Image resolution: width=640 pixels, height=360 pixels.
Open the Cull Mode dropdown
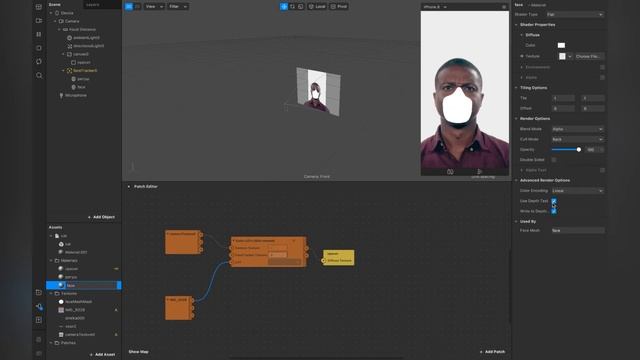click(x=577, y=139)
